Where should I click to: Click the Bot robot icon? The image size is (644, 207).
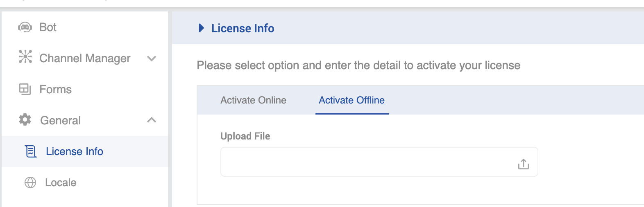(x=25, y=27)
